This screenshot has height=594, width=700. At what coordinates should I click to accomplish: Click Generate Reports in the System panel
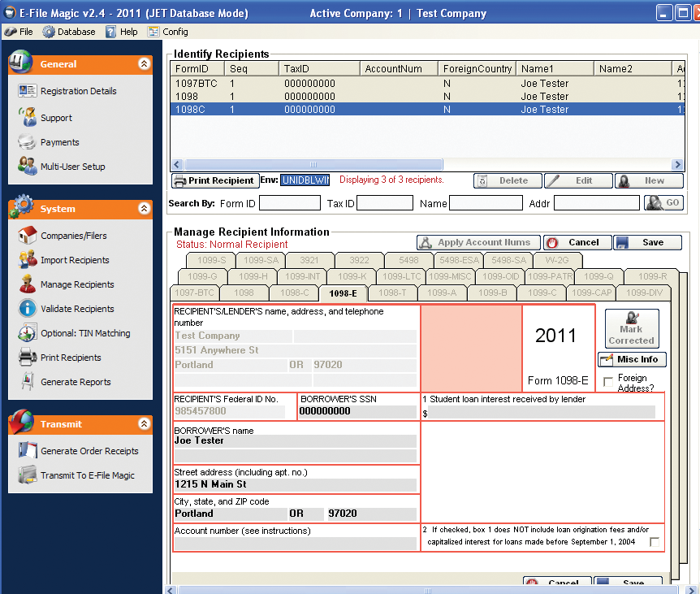(76, 382)
